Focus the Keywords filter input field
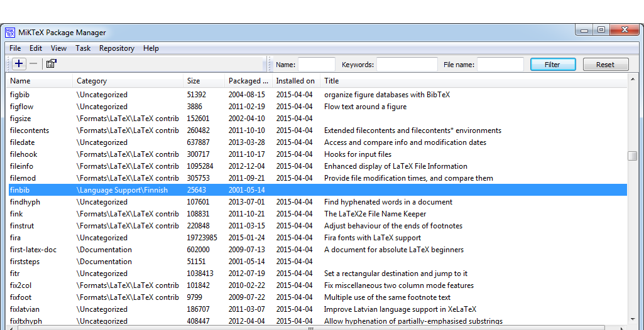644x330 pixels. pyautogui.click(x=407, y=65)
